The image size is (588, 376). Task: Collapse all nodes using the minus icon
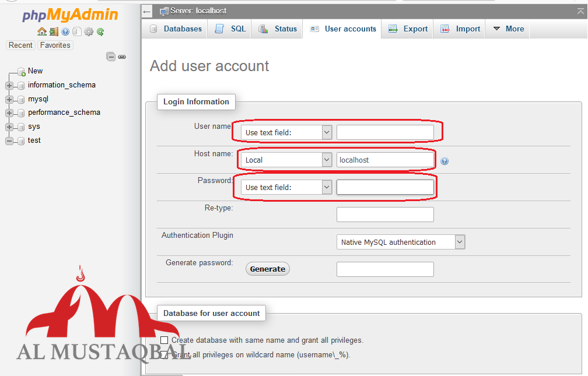tap(111, 57)
